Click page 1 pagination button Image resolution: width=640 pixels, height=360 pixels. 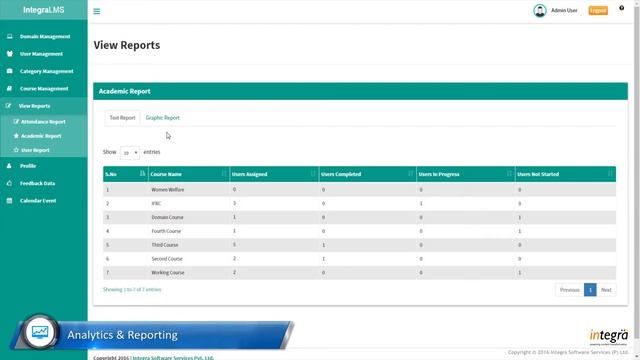coord(590,290)
